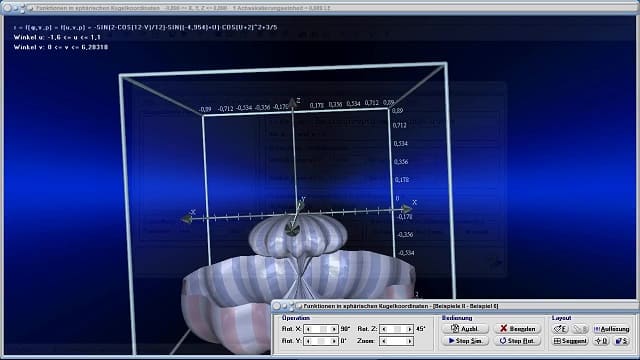Click the axis value -0,356 on the right scale
The image size is (640, 360).
click(405, 235)
